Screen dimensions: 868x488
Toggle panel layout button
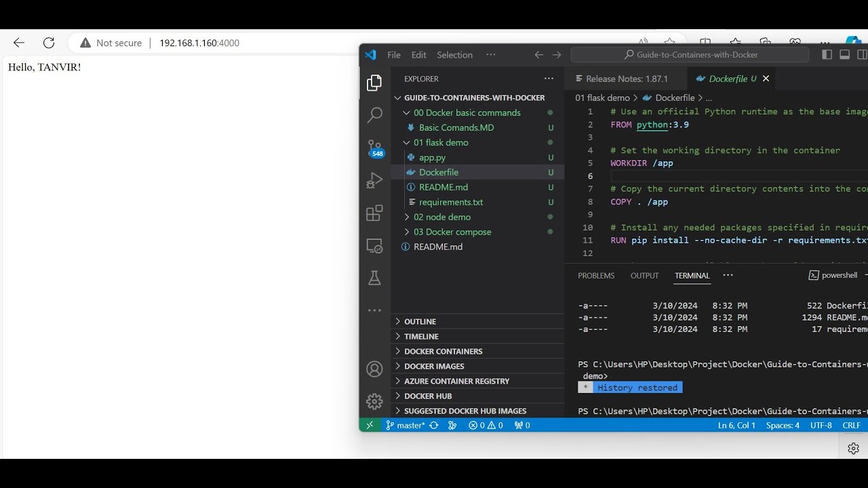point(844,55)
